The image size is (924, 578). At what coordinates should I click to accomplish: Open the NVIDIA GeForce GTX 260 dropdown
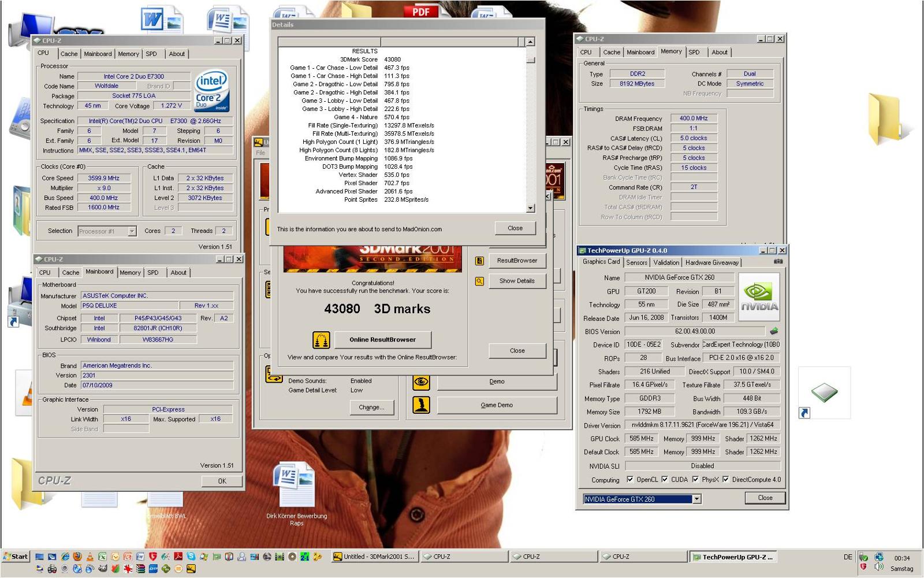pos(696,499)
